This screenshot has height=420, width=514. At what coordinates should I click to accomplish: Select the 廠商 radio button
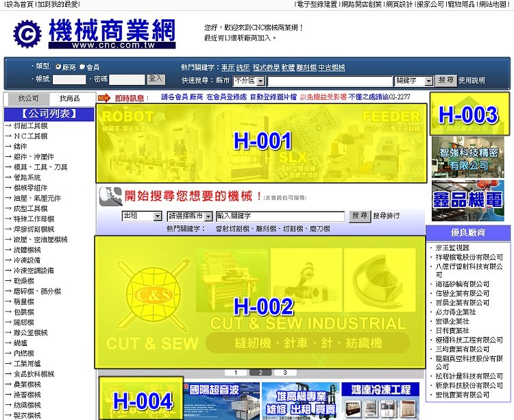click(x=58, y=67)
